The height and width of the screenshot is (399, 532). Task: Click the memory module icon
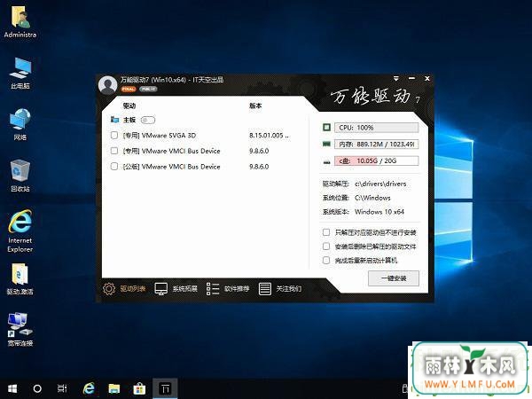point(326,145)
